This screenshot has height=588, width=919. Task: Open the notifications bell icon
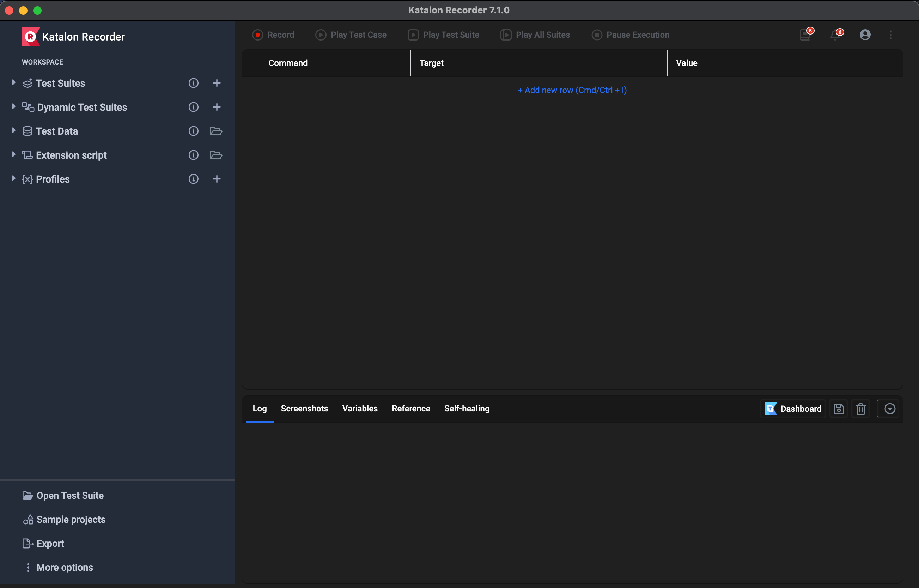pyautogui.click(x=835, y=35)
